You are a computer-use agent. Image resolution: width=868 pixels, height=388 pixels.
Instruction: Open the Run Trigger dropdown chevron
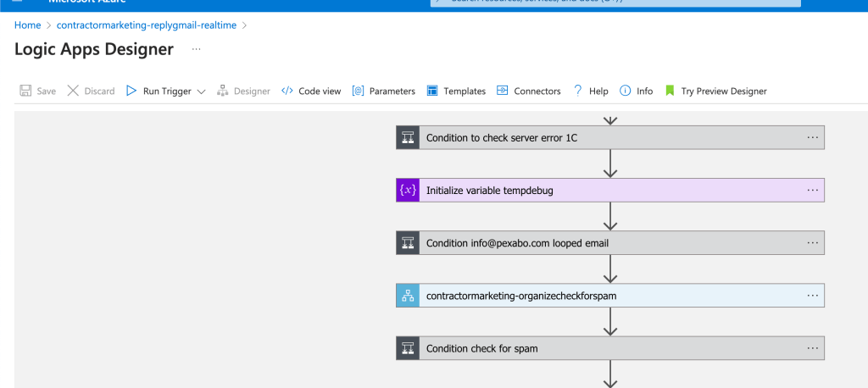point(201,91)
